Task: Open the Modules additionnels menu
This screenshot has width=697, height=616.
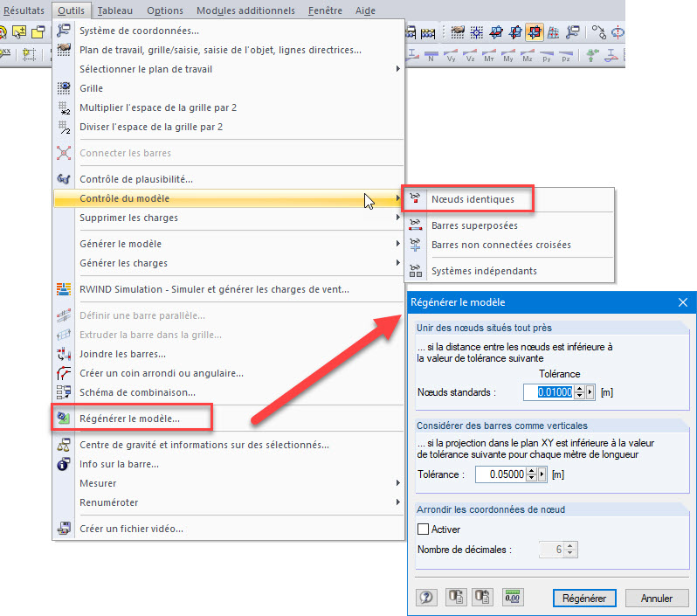Action: pyautogui.click(x=245, y=10)
